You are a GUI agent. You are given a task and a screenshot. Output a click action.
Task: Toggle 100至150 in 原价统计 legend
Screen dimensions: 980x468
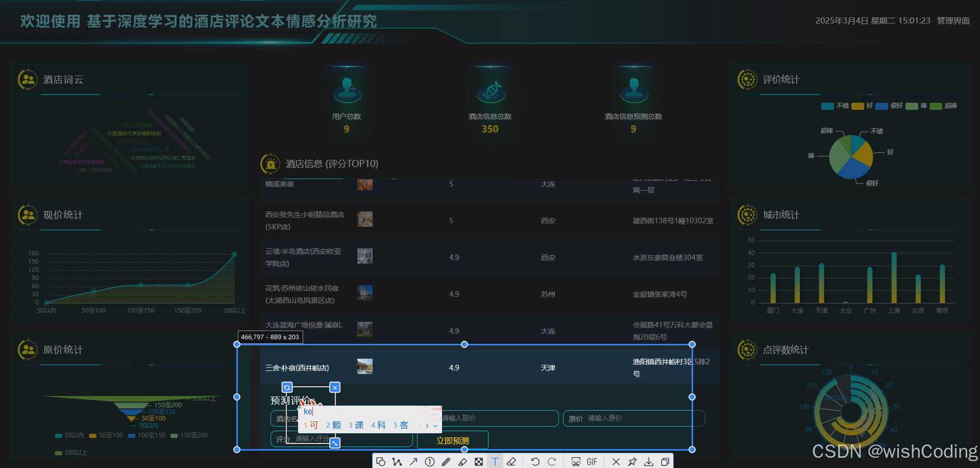146,435
